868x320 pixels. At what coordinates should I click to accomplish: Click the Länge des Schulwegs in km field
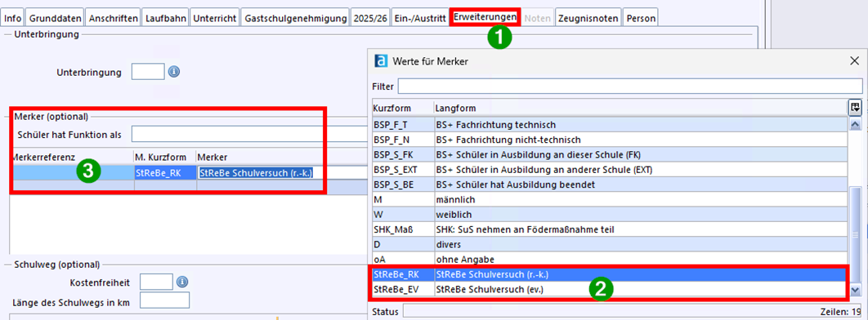[x=165, y=300]
